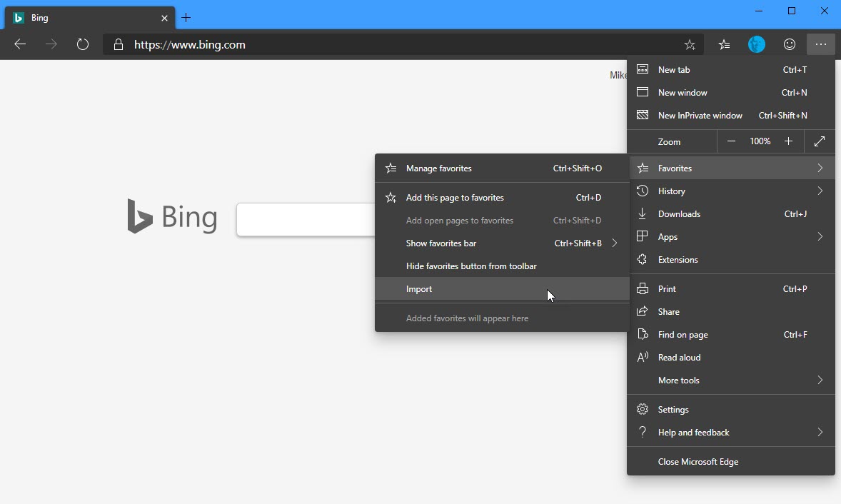Send feedback with smiley icon
This screenshot has width=841, height=504.
[x=790, y=44]
